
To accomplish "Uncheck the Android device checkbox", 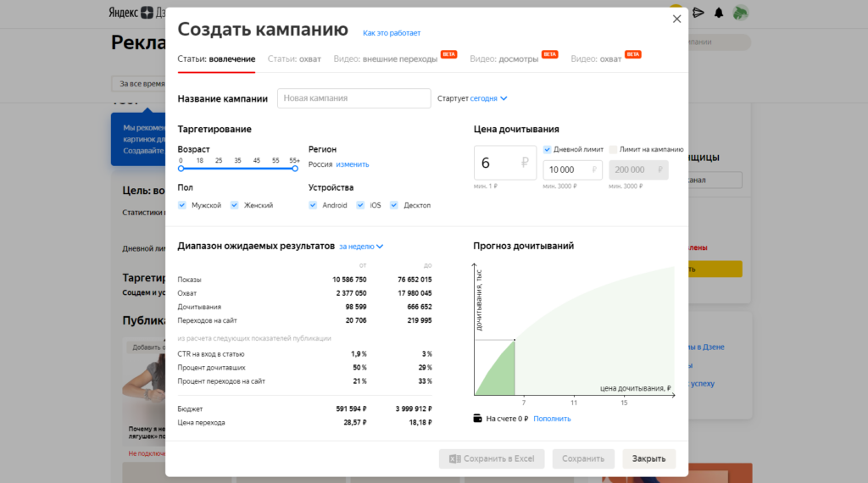I will [x=313, y=205].
